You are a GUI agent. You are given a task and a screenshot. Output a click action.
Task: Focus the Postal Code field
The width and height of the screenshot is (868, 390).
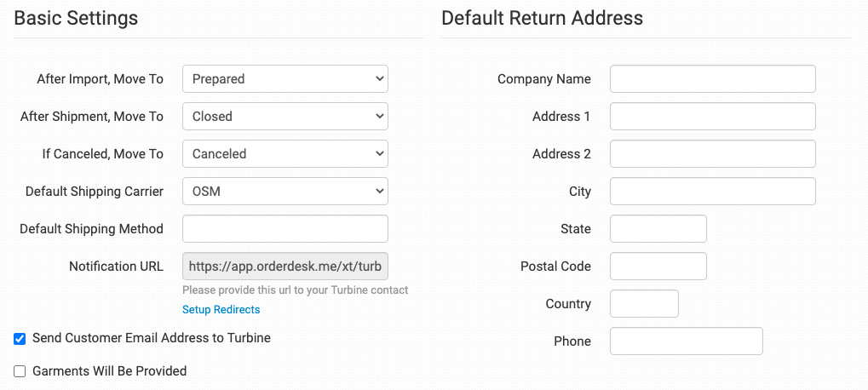tap(658, 267)
